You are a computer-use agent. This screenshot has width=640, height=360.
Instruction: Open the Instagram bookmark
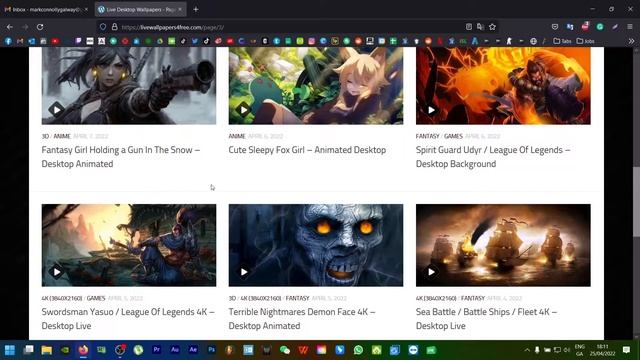pos(311,41)
